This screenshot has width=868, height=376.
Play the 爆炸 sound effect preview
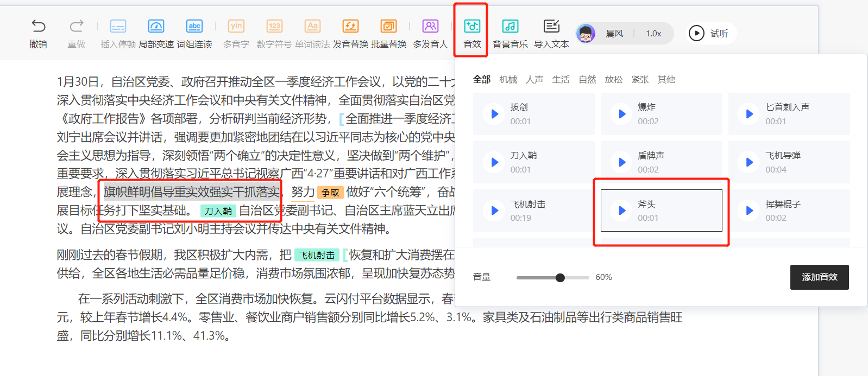pyautogui.click(x=622, y=114)
